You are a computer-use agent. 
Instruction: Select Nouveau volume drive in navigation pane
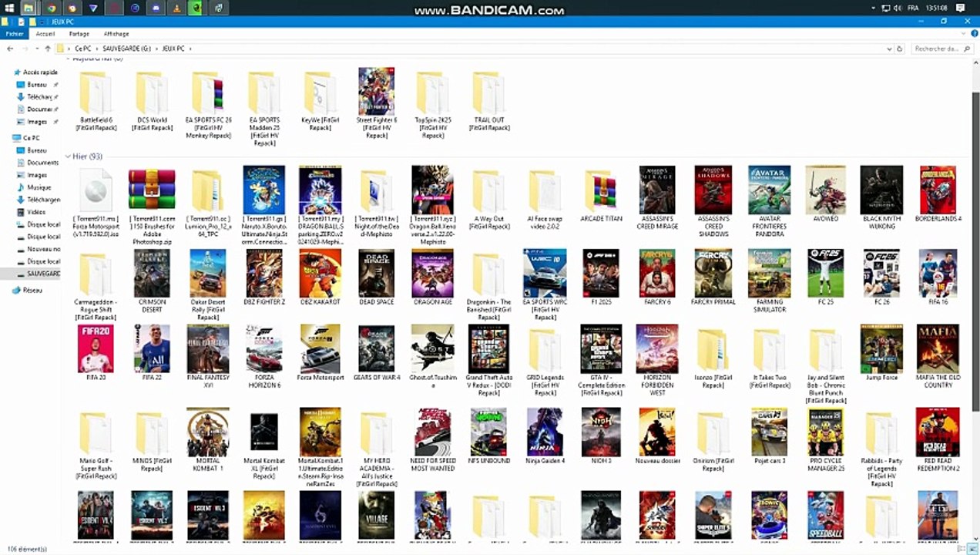click(x=38, y=249)
